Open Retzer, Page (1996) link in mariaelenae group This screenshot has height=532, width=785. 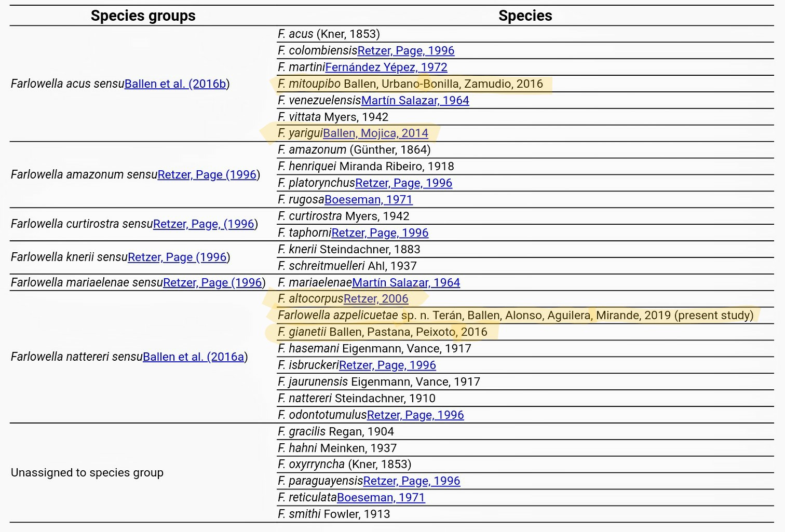[213, 282]
